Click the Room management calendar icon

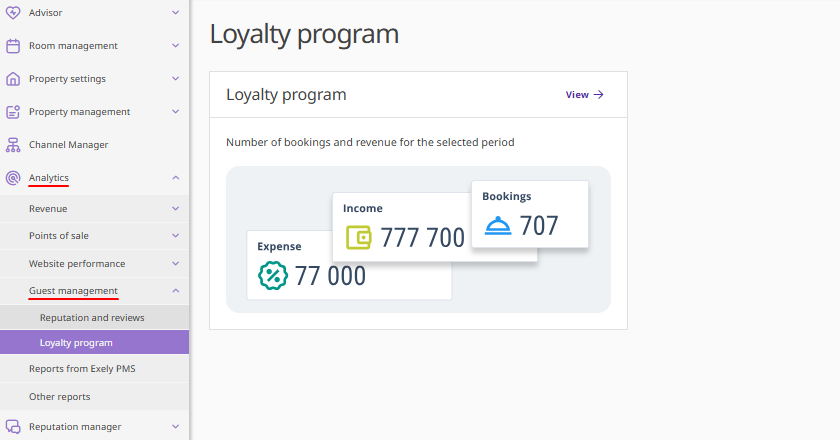(x=13, y=45)
